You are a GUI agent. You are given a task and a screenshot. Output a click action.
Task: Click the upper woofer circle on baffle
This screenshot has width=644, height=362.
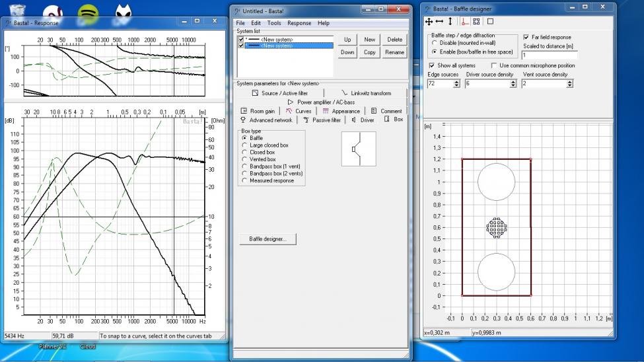497,182
